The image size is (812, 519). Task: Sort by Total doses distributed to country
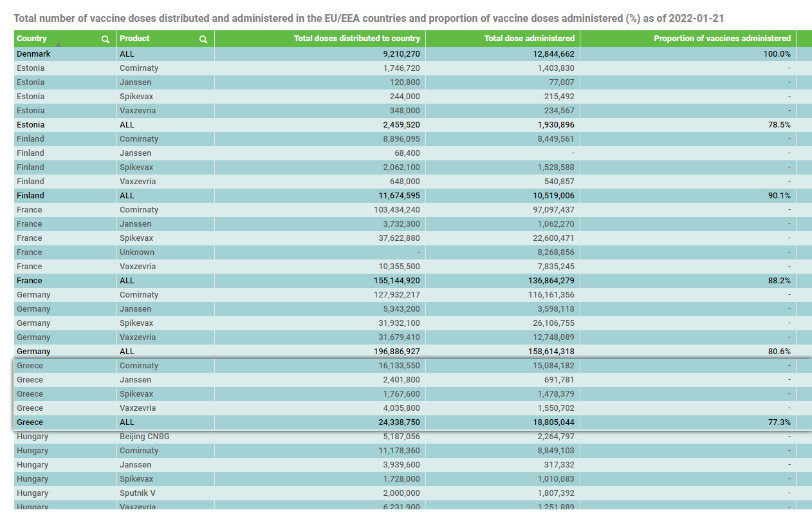tap(357, 39)
